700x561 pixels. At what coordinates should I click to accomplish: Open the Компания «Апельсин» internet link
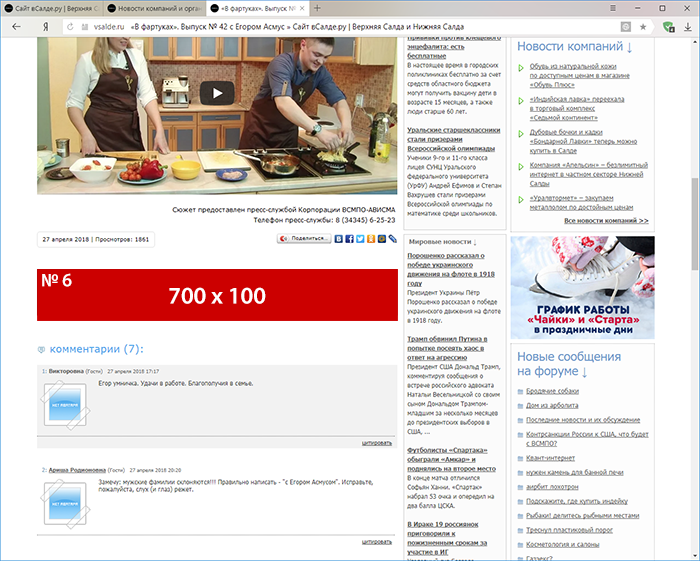coord(588,175)
